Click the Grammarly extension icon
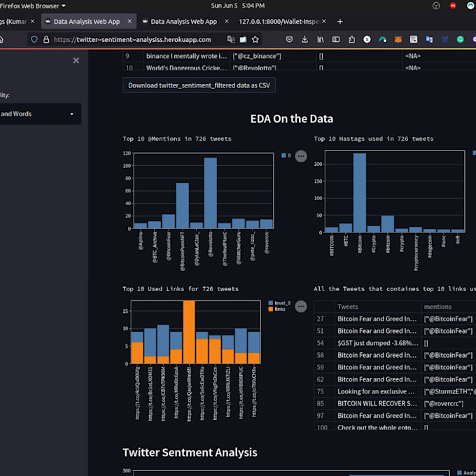 click(x=460, y=40)
